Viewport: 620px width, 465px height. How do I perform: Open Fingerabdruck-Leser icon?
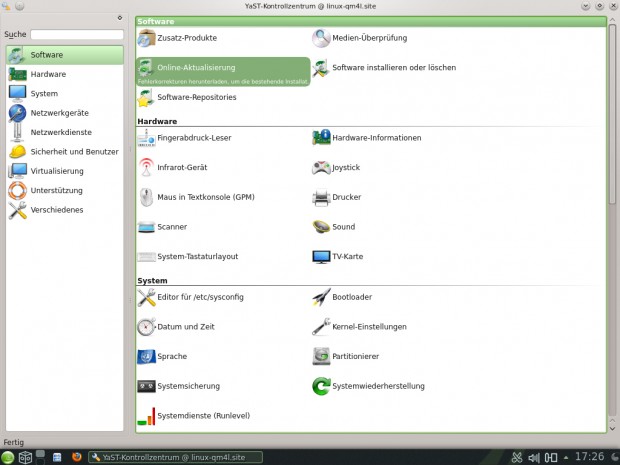tap(146, 138)
